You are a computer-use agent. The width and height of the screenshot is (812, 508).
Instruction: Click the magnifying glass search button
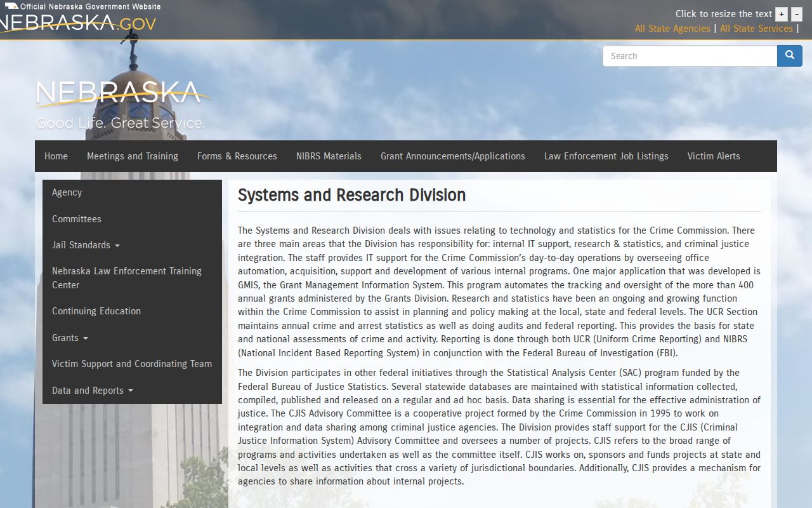(790, 56)
